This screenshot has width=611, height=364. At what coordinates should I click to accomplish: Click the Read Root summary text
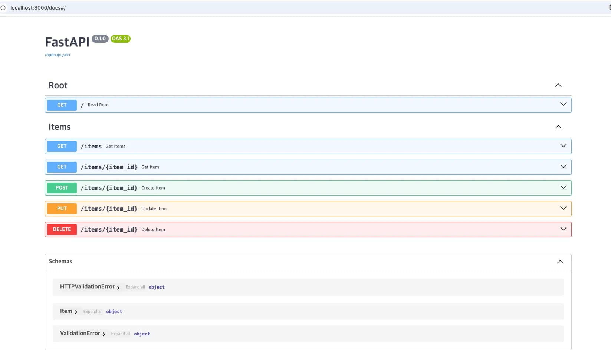(98, 105)
